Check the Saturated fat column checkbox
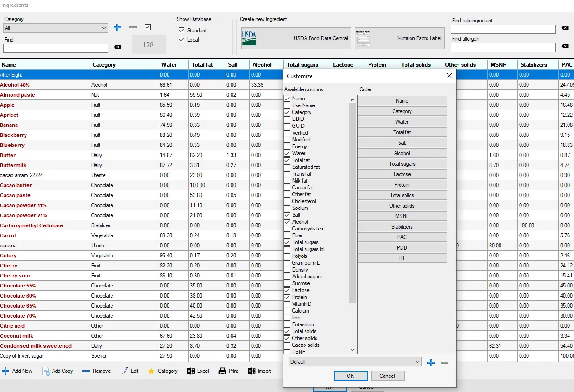The height and width of the screenshot is (392, 574). 287,167
